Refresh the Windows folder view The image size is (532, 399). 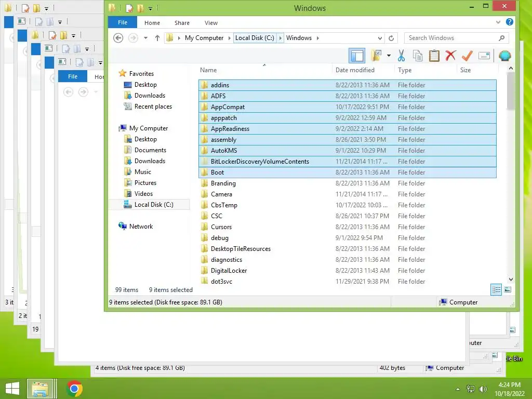coord(391,38)
